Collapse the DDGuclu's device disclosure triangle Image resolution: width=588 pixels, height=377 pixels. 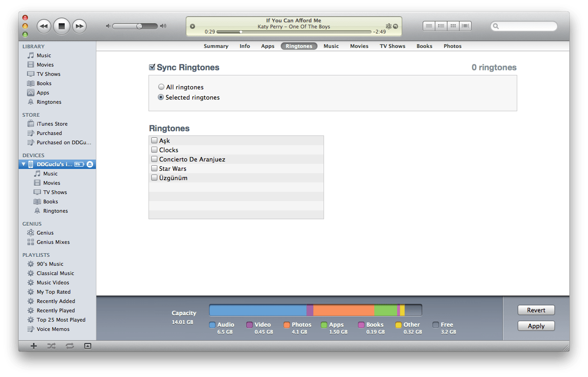point(24,164)
